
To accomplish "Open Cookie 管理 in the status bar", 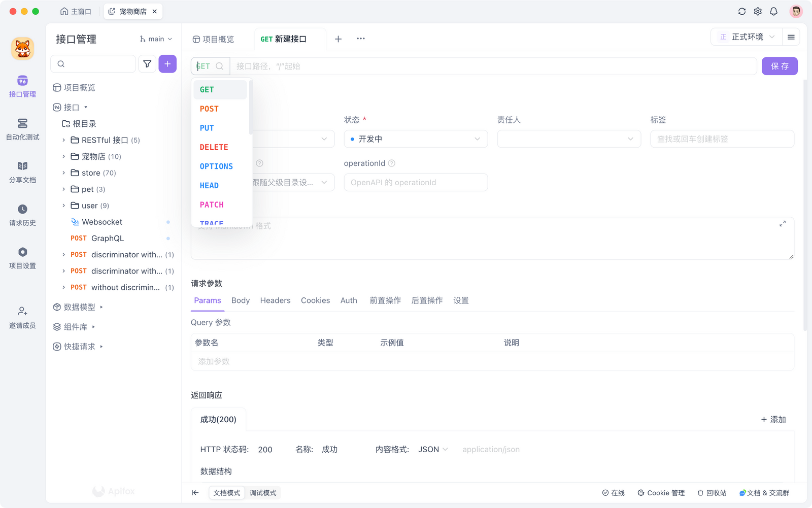I will 661,492.
